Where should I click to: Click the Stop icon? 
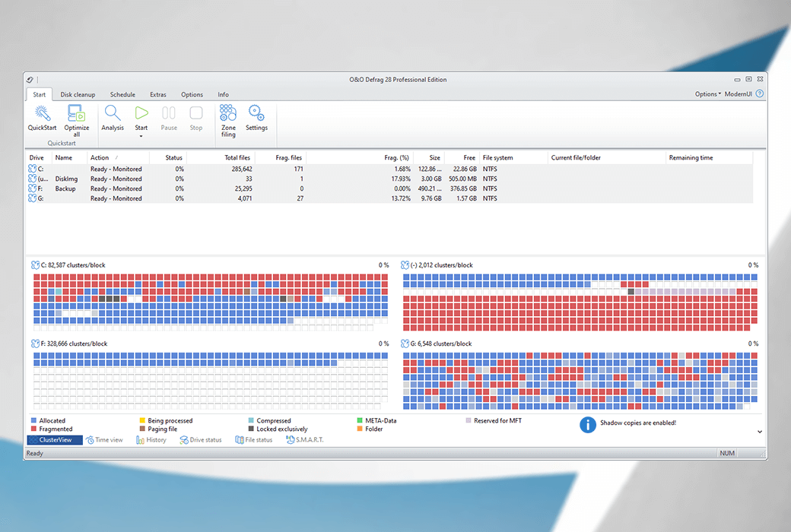pyautogui.click(x=195, y=113)
